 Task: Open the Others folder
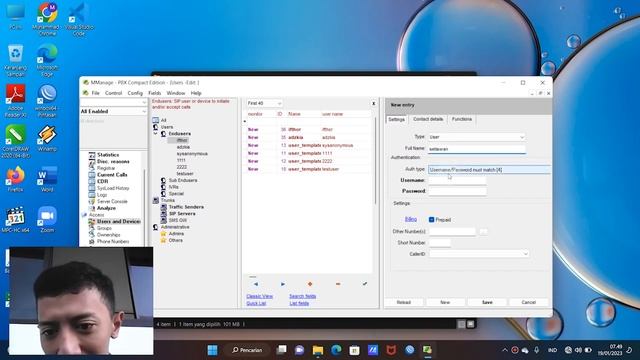pos(176,240)
